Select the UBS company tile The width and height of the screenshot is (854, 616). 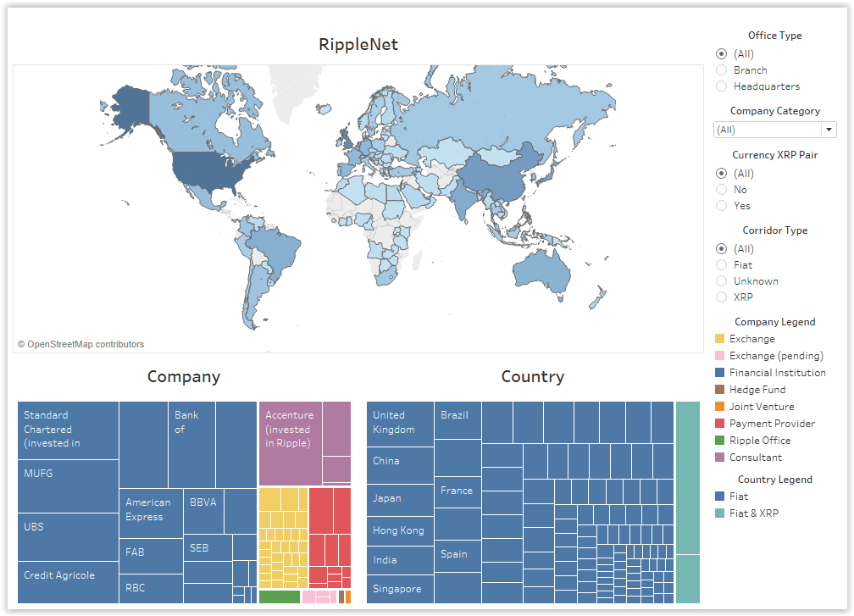[x=68, y=537]
